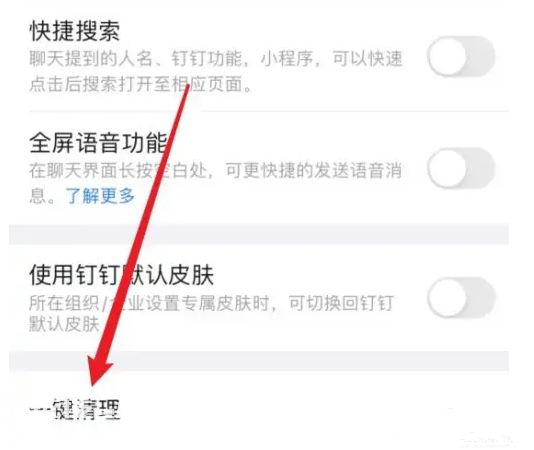Screen dimensions: 534x450
Task: Click the gray section band above 一键清理
Action: pyautogui.click(x=259, y=361)
